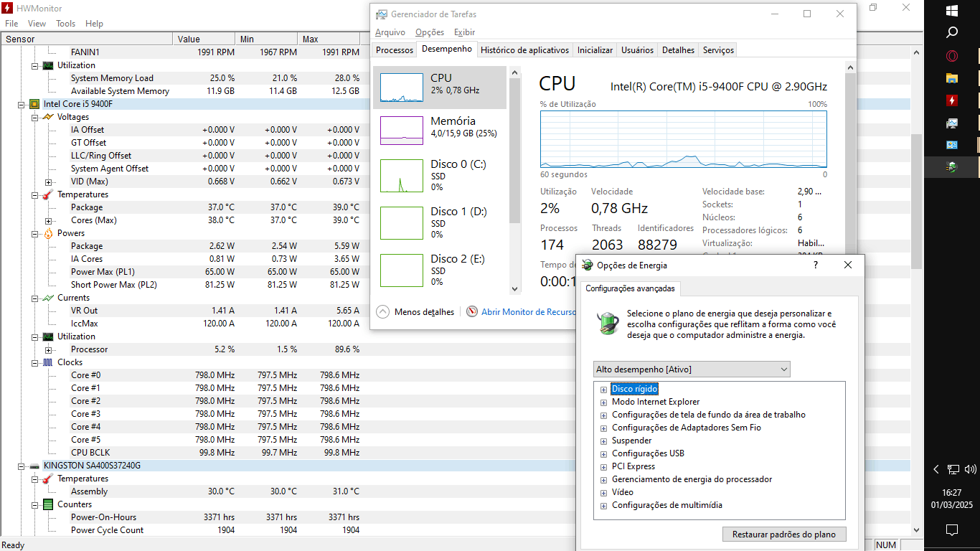Open the Help menu in HWMonitor
This screenshot has width=980, height=551.
tap(95, 24)
